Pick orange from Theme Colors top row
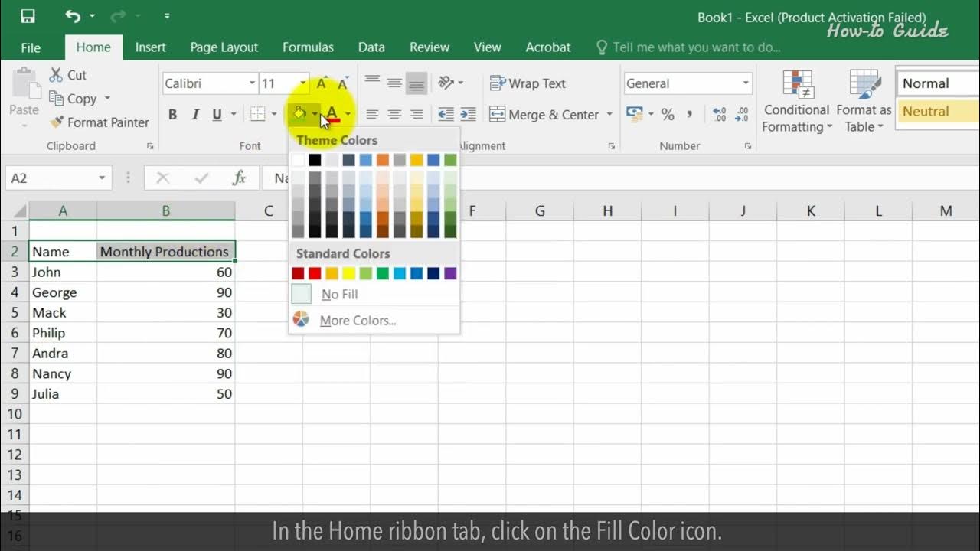 click(383, 160)
